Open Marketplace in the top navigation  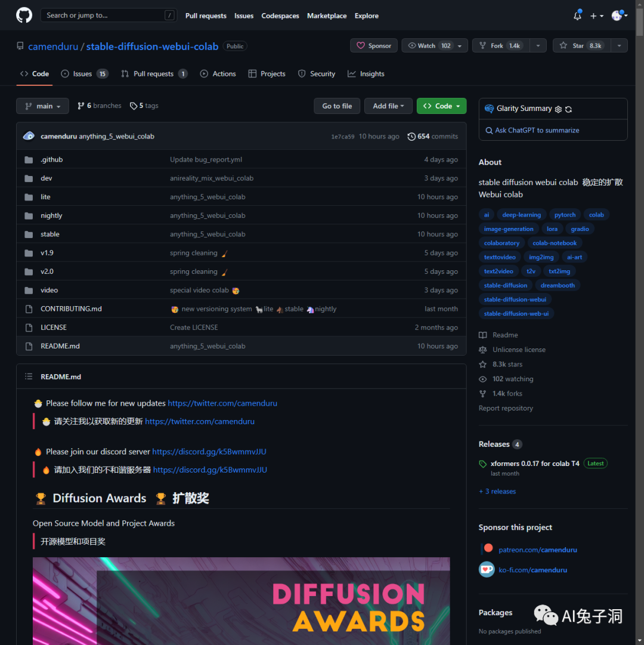(x=327, y=16)
